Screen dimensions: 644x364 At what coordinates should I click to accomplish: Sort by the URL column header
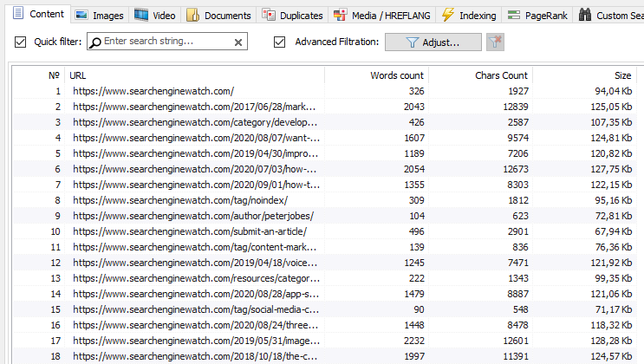(x=195, y=75)
